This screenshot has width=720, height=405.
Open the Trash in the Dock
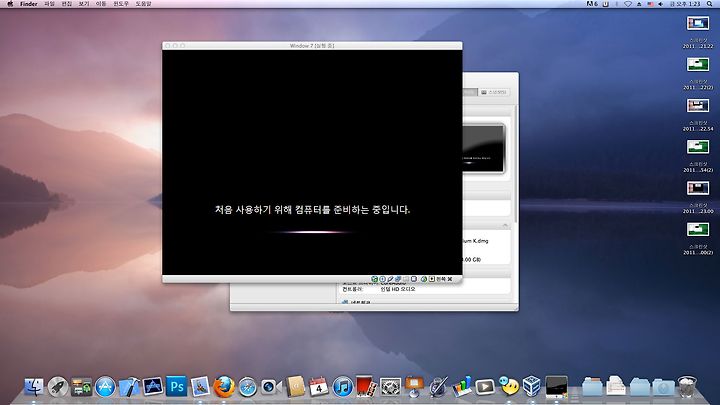[687, 387]
